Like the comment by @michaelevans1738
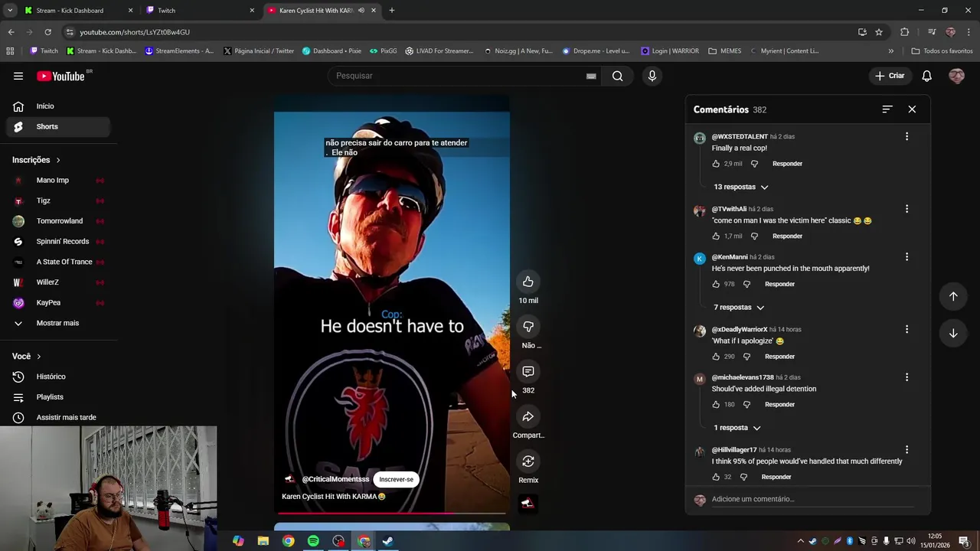980x551 pixels. (716, 405)
